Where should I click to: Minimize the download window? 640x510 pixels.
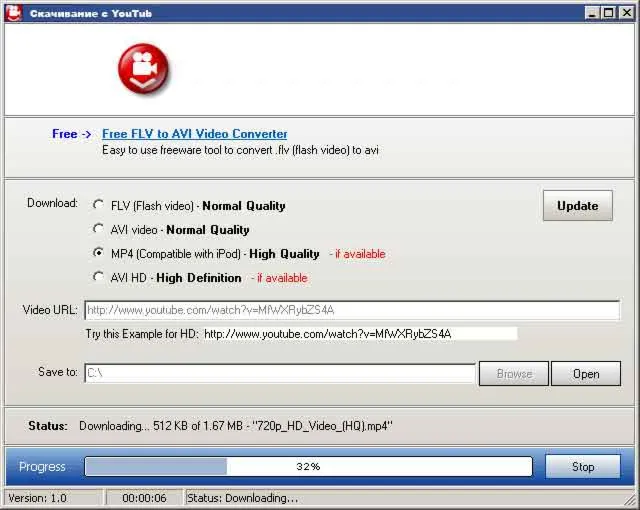[592, 13]
